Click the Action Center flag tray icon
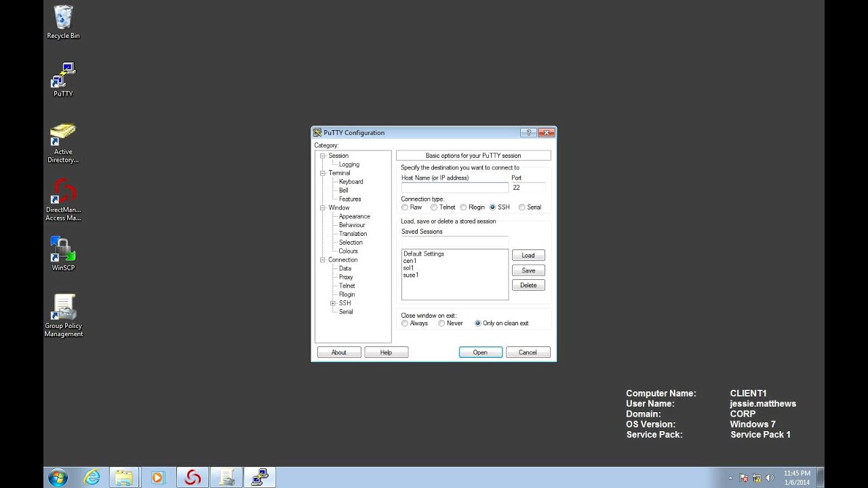The height and width of the screenshot is (488, 868). [x=744, y=478]
